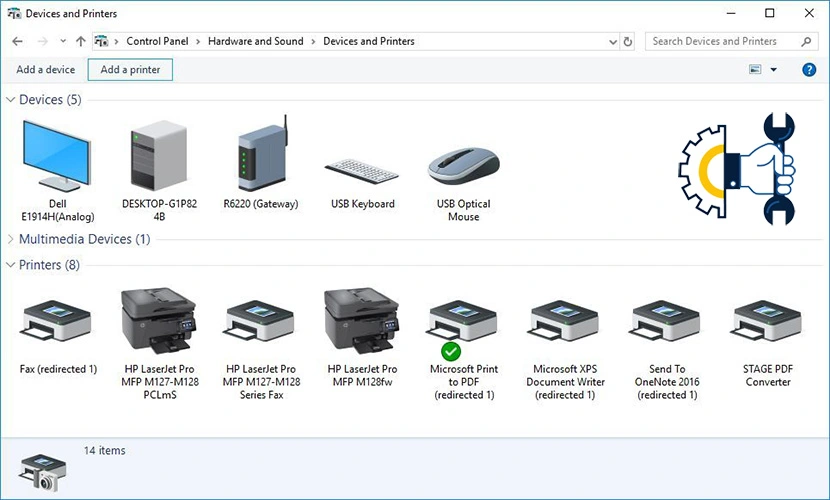Click the Devices and Printers breadcrumb

[x=369, y=41]
